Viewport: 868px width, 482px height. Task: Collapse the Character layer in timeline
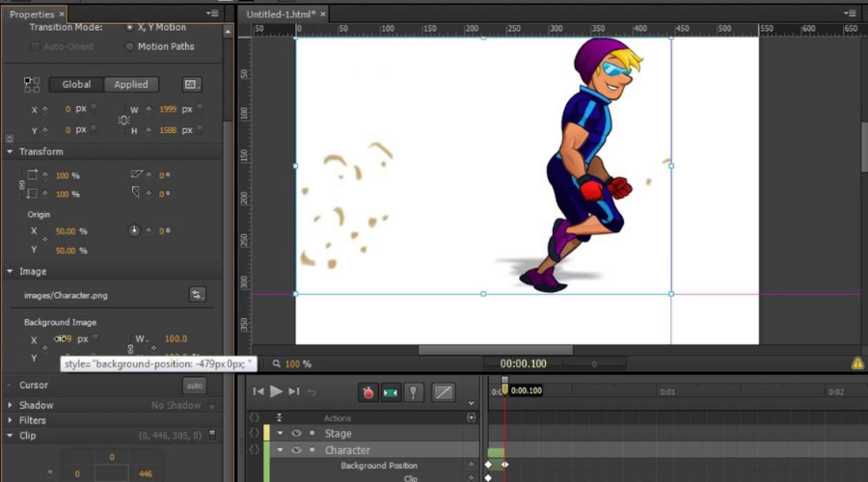tap(280, 450)
